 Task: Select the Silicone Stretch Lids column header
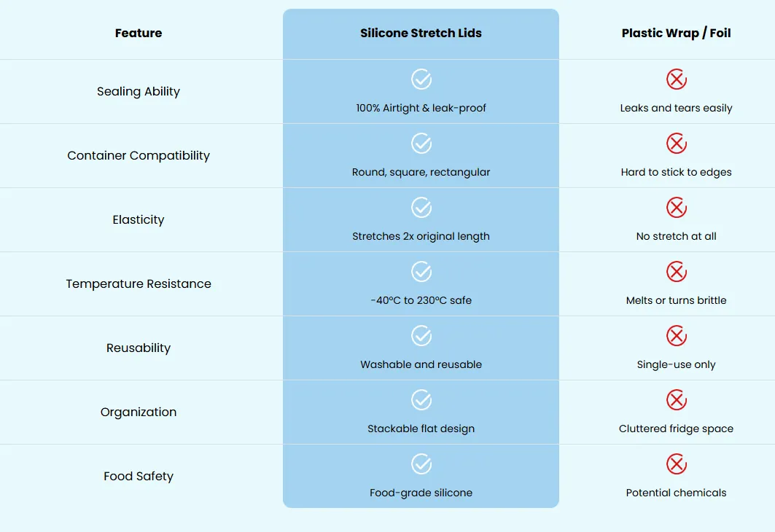click(421, 33)
